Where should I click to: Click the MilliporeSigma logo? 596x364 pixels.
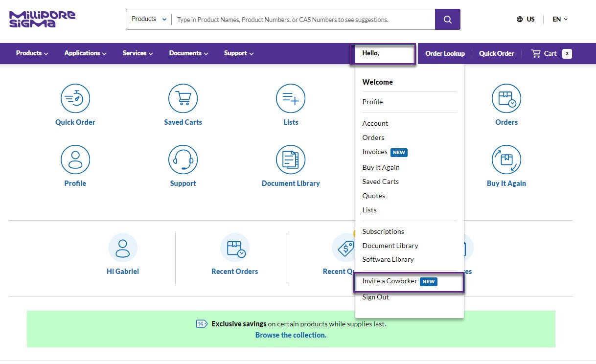click(42, 19)
